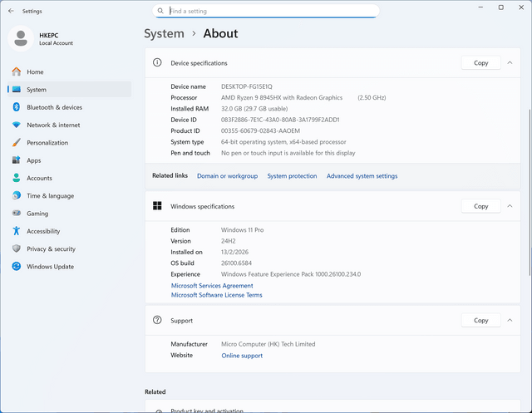This screenshot has height=413, width=532.
Task: Go to Gaming settings
Action: 70,214
